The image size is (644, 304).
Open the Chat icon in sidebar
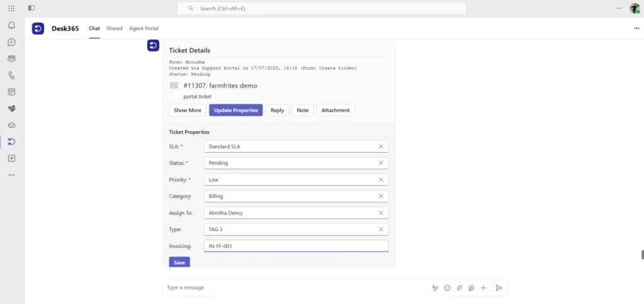pos(11,42)
